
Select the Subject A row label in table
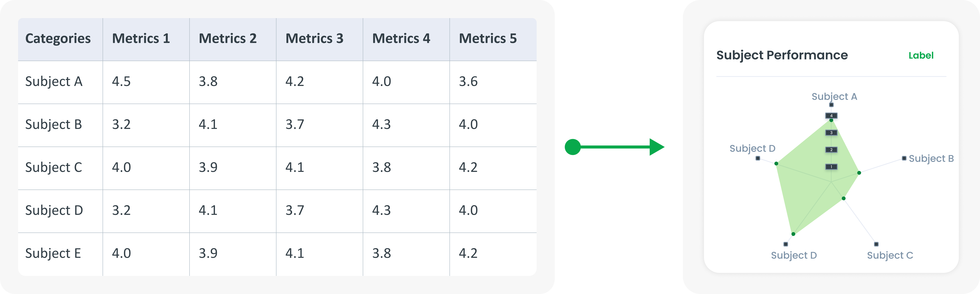pyautogui.click(x=54, y=81)
